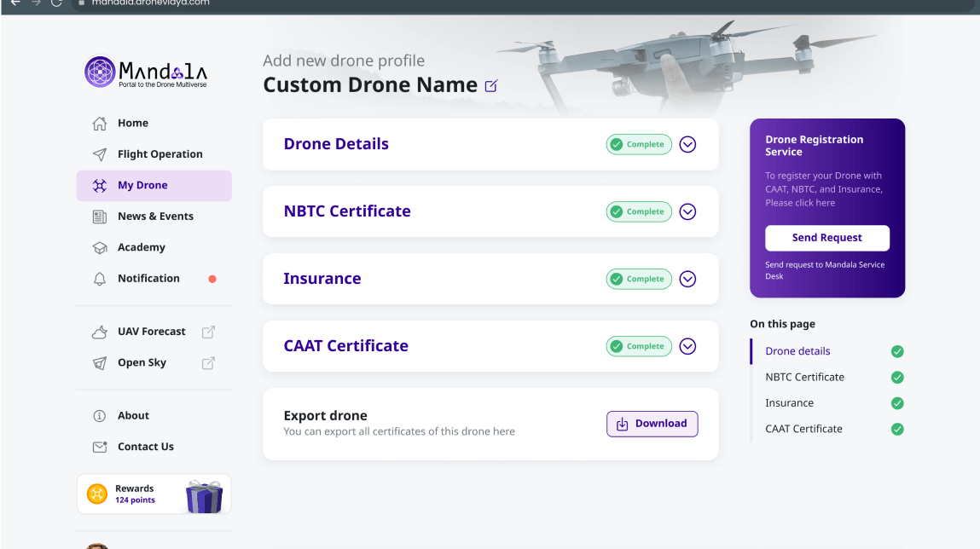Screen dimensions: 980x549
Task: Click the Complete badge on Insurance
Action: [x=639, y=279]
